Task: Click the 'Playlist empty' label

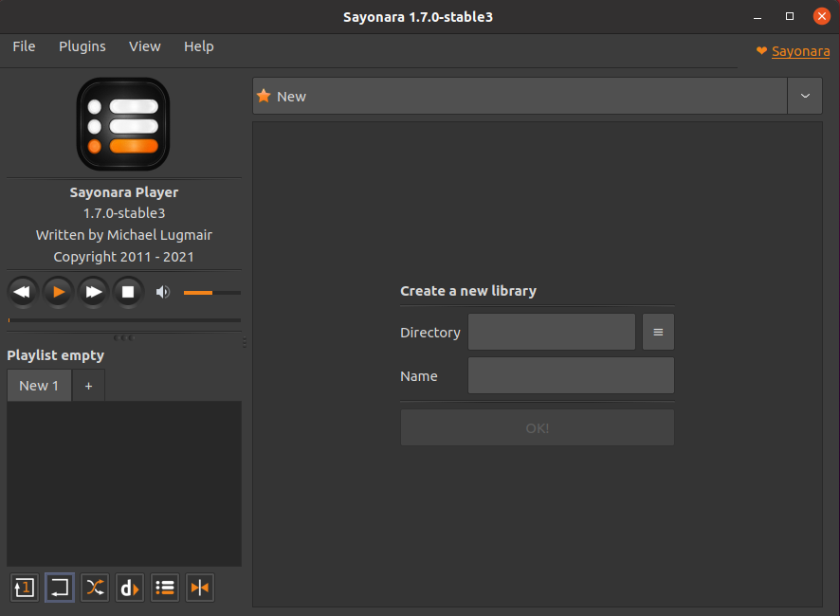Action: click(56, 355)
